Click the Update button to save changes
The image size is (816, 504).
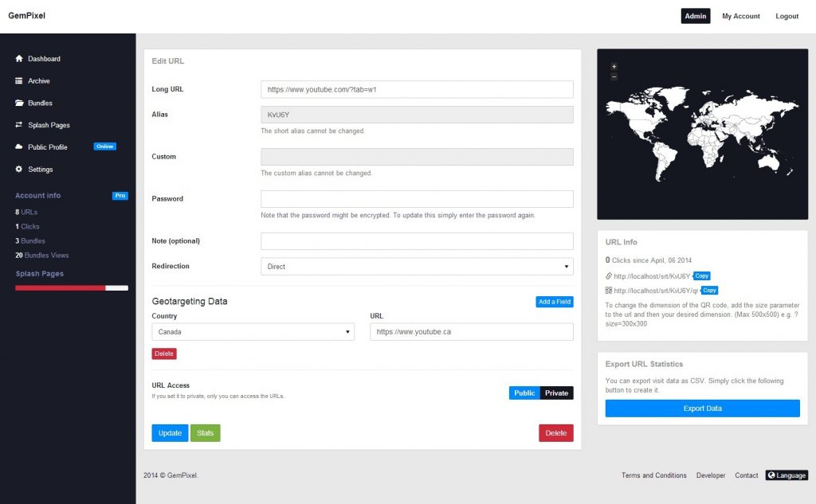coord(169,432)
